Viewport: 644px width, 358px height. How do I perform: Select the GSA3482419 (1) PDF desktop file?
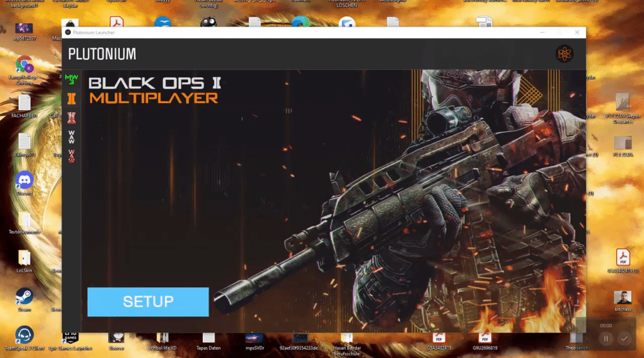[623, 261]
